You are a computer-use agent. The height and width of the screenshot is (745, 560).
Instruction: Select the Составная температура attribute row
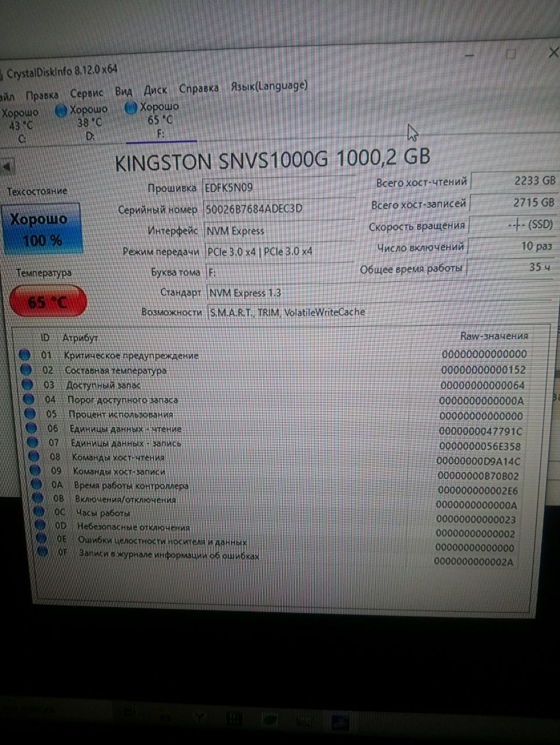pos(273,370)
